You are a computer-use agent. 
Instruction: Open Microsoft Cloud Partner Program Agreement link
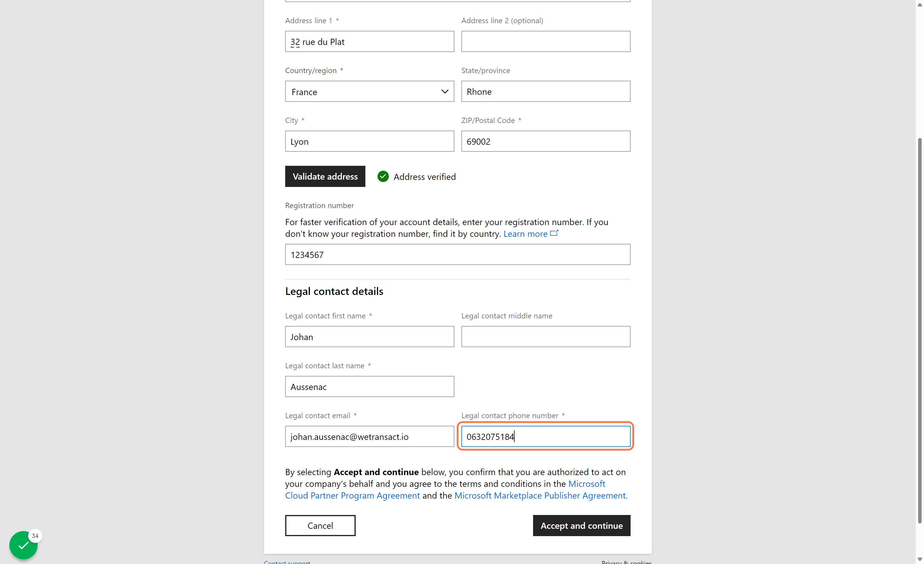[445, 489]
